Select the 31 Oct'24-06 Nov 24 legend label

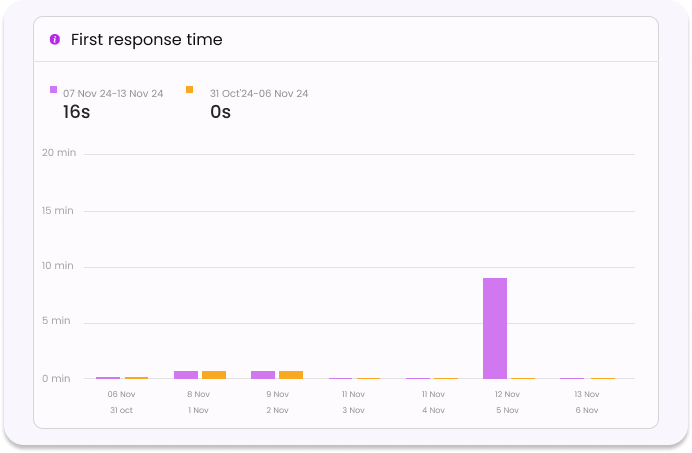258,94
